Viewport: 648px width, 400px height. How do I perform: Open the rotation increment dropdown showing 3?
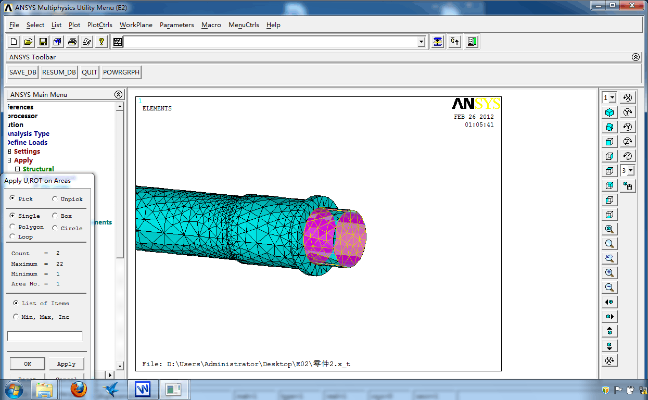coord(626,171)
